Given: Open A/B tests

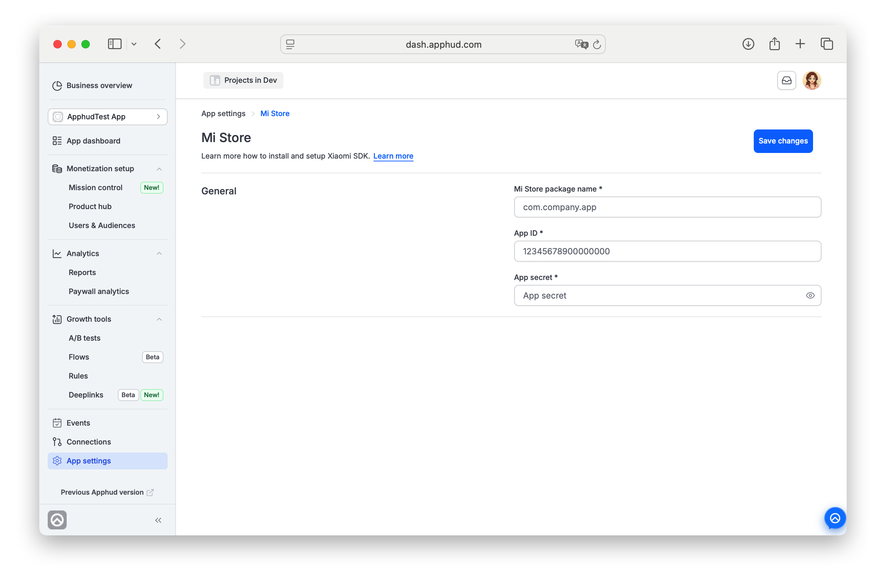Looking at the screenshot, I should [x=85, y=338].
